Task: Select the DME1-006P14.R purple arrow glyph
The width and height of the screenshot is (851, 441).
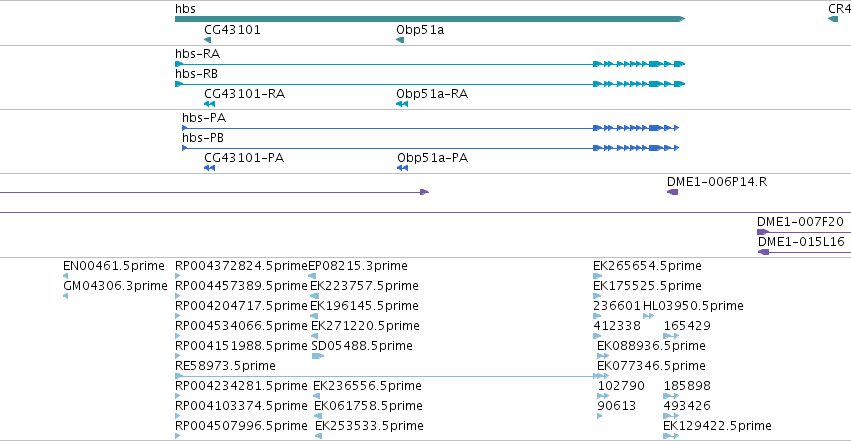Action: pyautogui.click(x=672, y=192)
